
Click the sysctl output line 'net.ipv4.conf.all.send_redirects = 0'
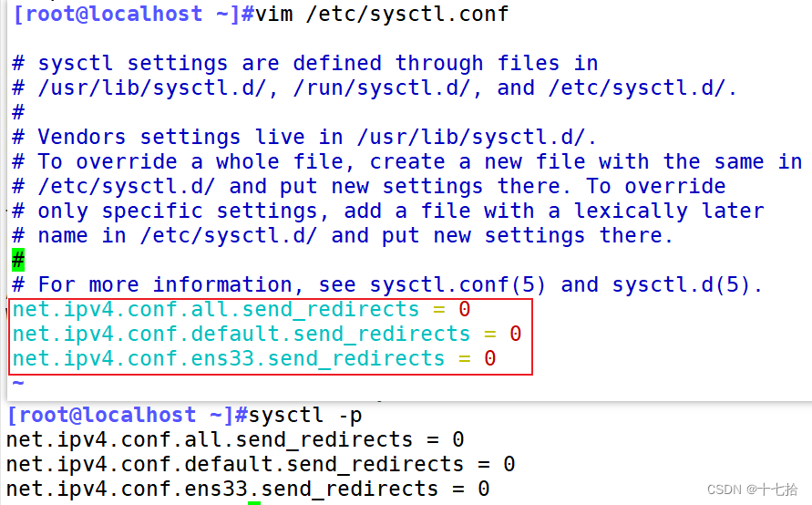pyautogui.click(x=235, y=439)
